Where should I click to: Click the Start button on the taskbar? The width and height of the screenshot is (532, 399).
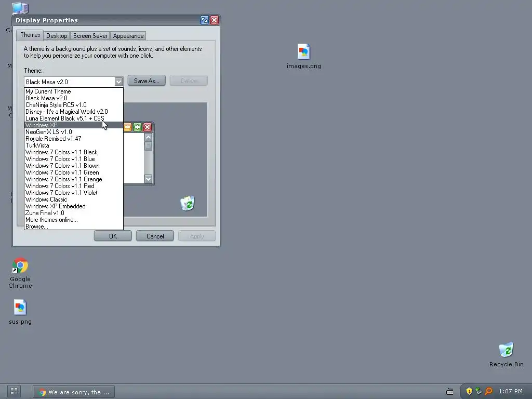[14, 391]
